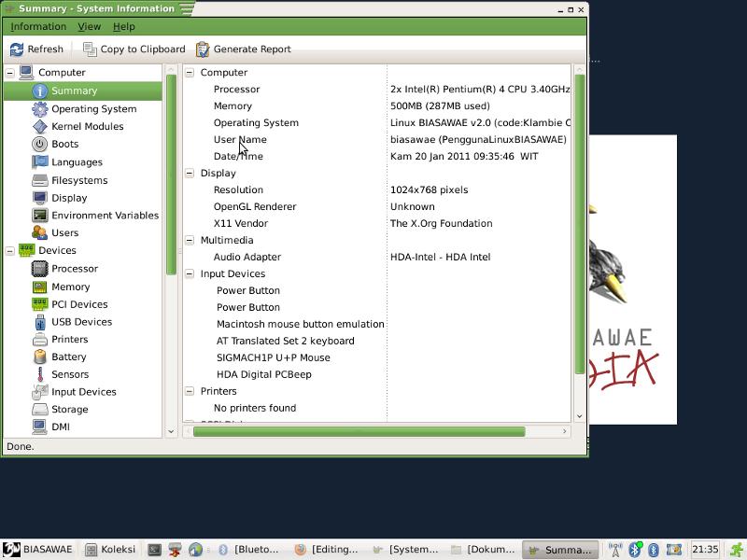
Task: Click the Generate Report icon
Action: 203,49
